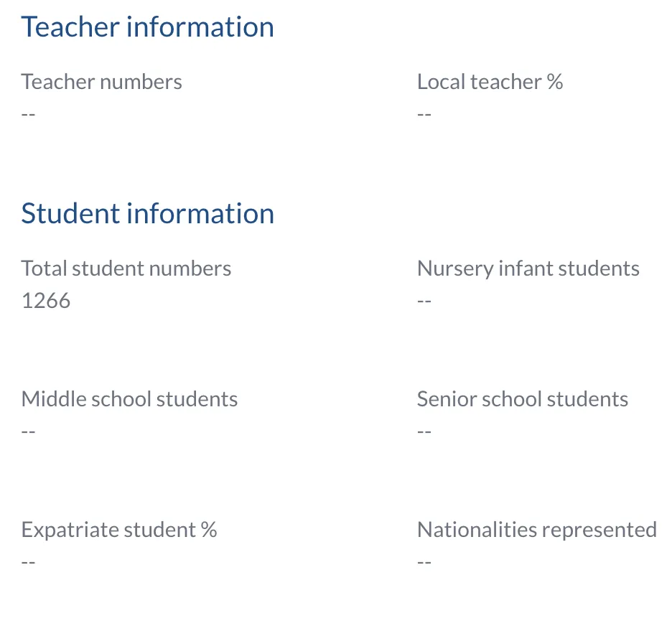Click the Student information heading
The width and height of the screenshot is (672, 626).
(x=147, y=213)
